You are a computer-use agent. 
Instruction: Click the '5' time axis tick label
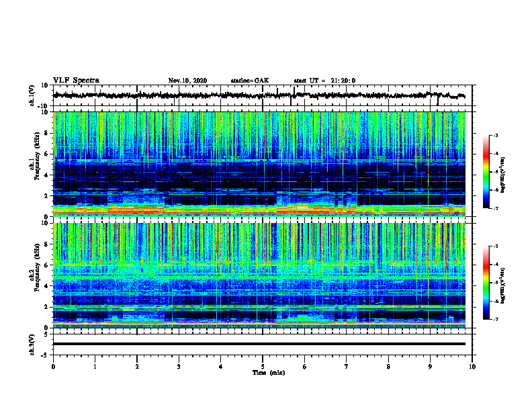pos(263,367)
